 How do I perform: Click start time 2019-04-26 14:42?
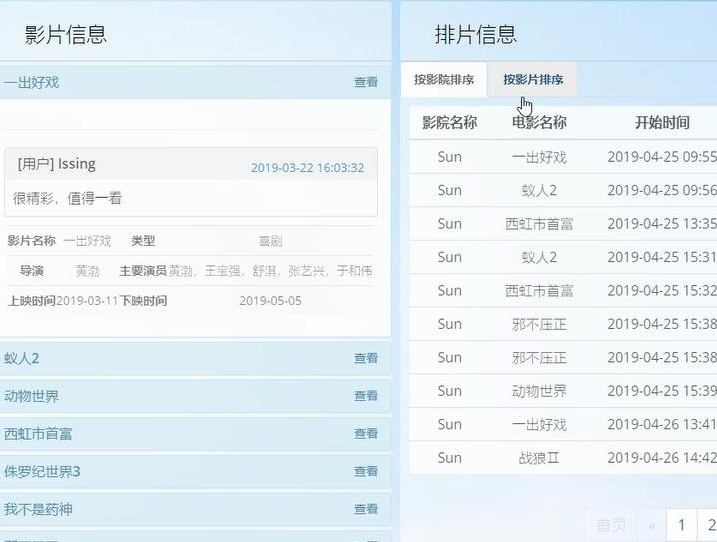662,458
